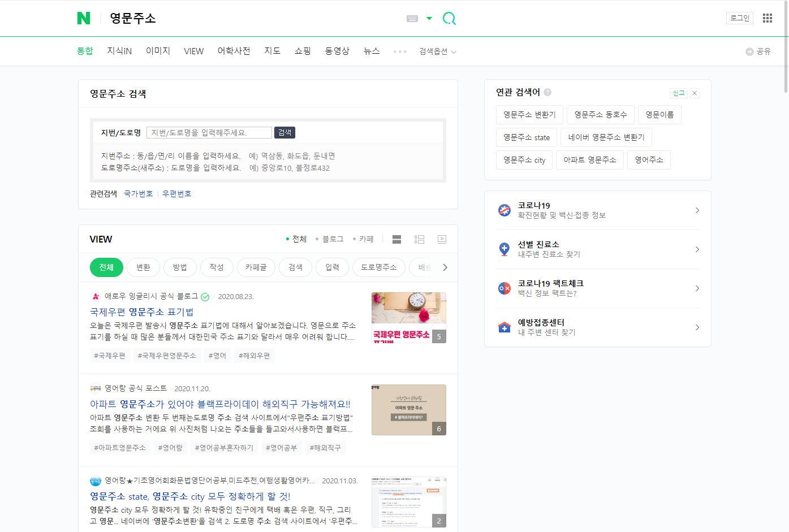Expand the search history dropdown arrow
Screen dimensions: 789x532
pos(429,19)
